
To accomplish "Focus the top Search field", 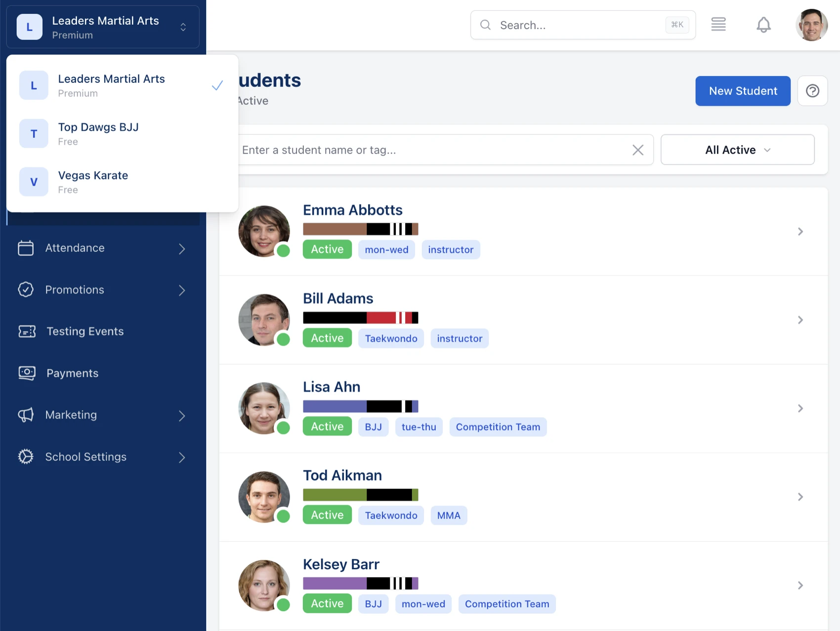I will 578,25.
